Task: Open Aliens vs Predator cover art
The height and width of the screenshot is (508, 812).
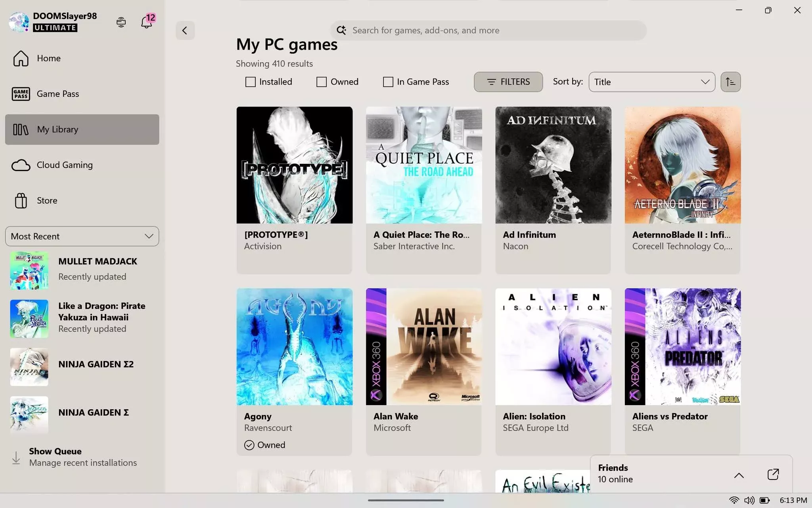Action: click(x=682, y=346)
